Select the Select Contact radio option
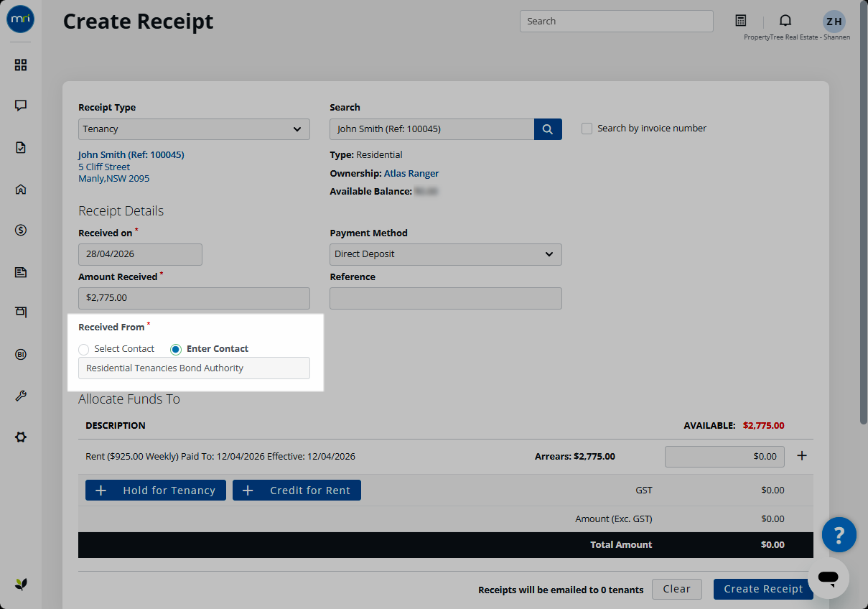The image size is (868, 609). click(84, 349)
